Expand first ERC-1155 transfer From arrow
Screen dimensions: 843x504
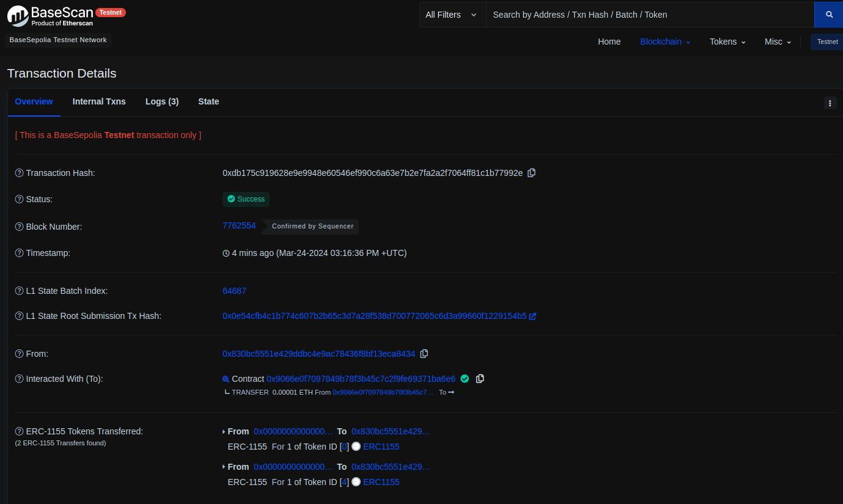(224, 432)
